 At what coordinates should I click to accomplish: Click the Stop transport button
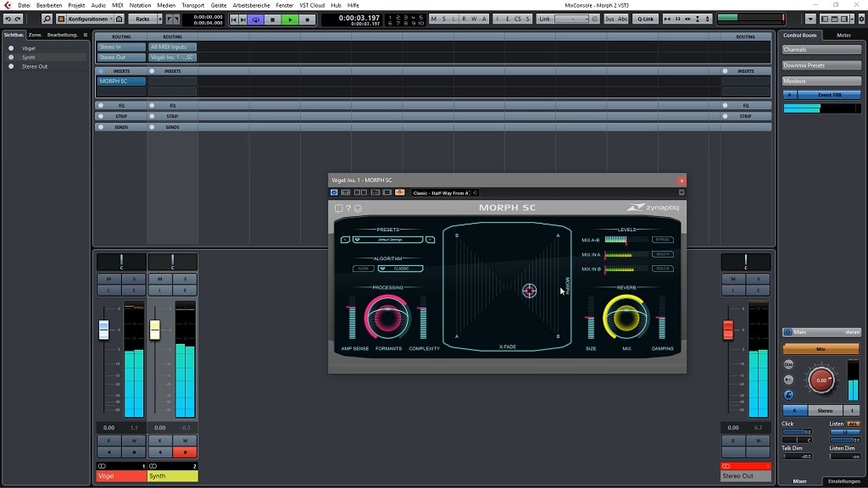pyautogui.click(x=272, y=19)
